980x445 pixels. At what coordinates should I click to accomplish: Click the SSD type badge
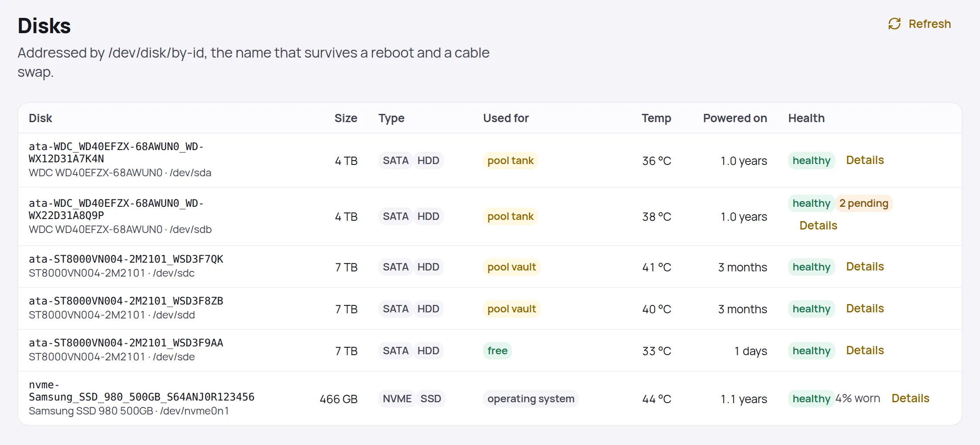431,399
